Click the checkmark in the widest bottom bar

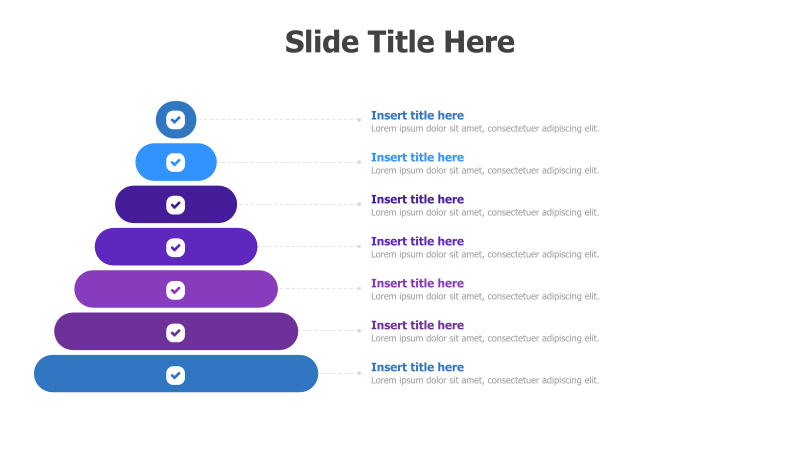point(176,374)
